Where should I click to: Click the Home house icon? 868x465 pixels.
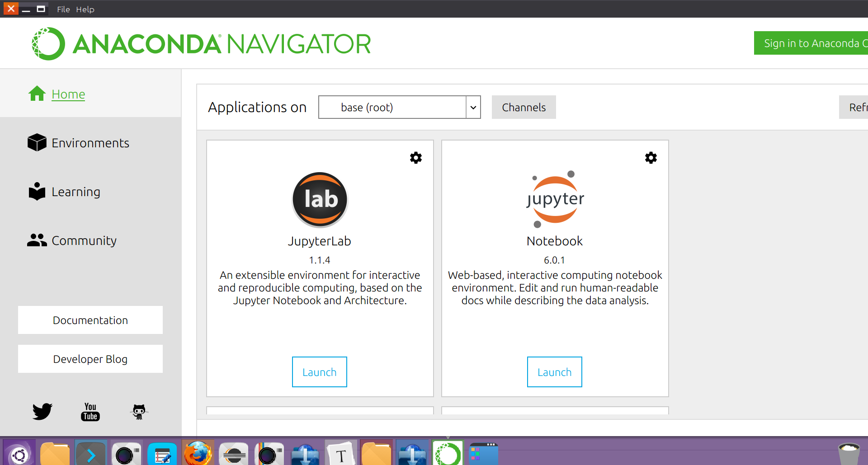[x=37, y=94]
